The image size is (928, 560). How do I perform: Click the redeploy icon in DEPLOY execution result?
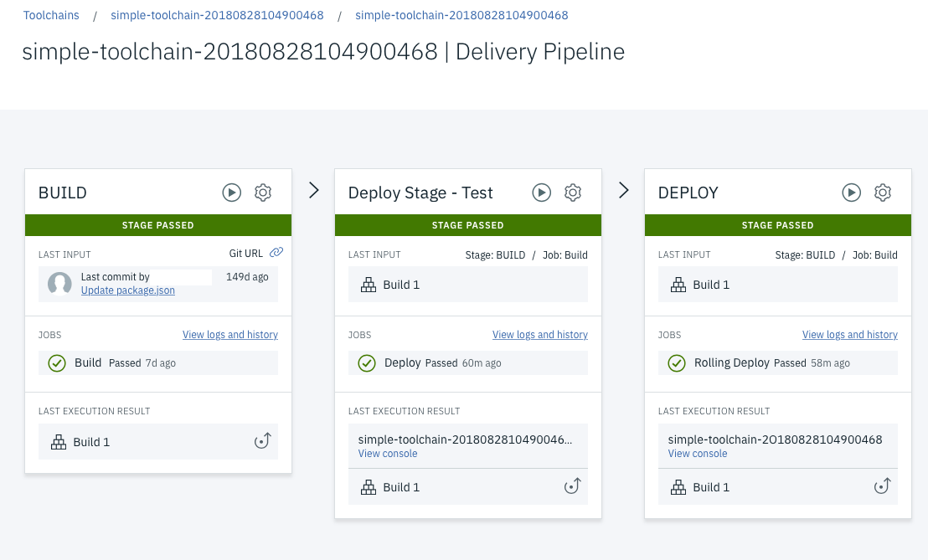[883, 486]
